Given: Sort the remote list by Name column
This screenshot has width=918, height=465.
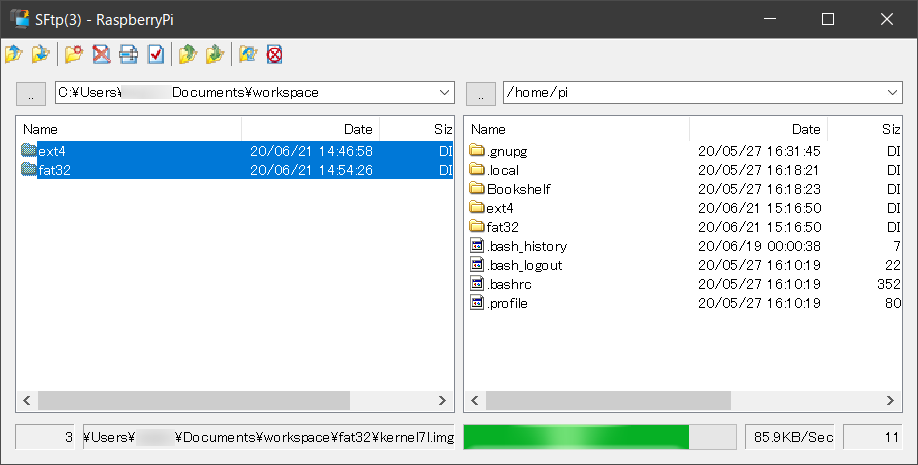Looking at the screenshot, I should tap(577, 129).
